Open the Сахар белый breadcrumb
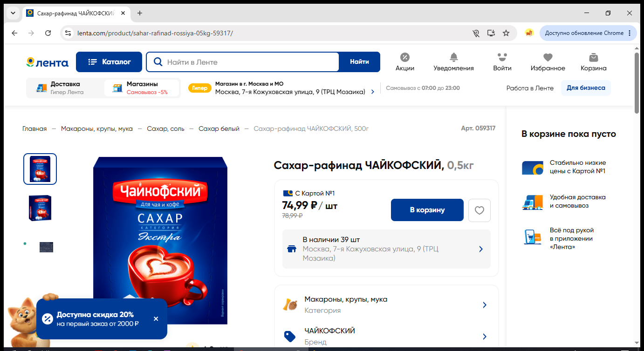This screenshot has width=644, height=351. 219,128
